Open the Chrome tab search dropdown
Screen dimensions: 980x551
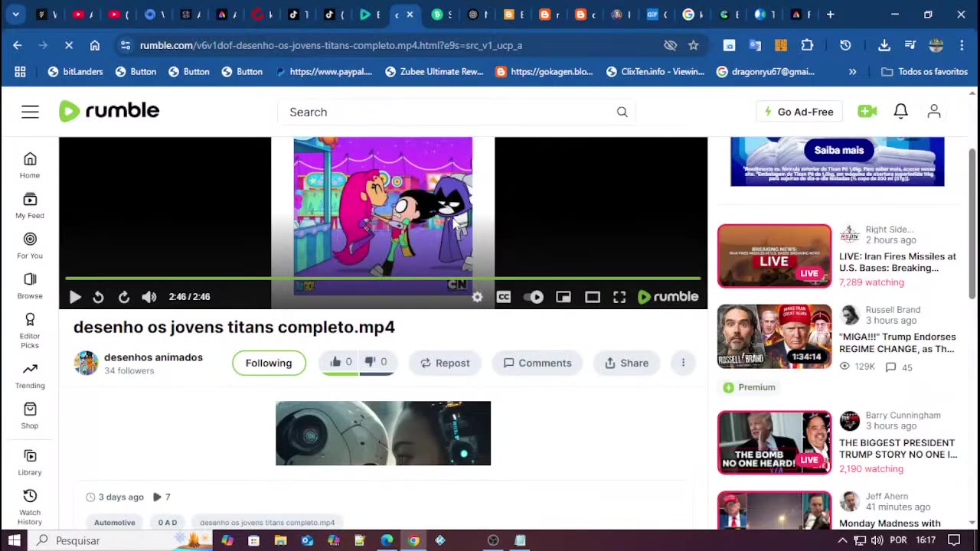point(15,15)
